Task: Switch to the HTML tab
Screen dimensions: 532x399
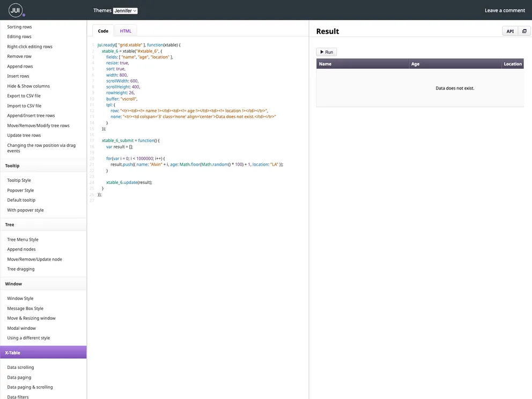Action: (x=125, y=31)
